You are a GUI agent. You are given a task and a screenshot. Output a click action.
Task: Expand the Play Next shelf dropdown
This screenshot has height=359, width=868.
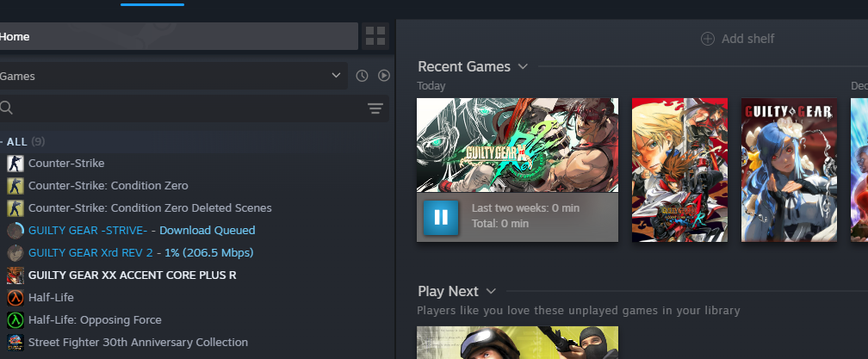coord(491,292)
